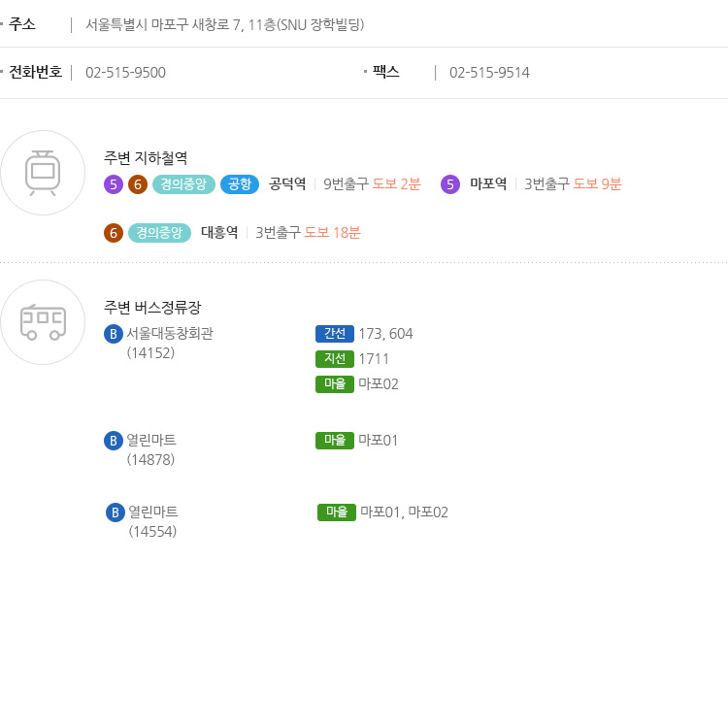
Task: Click the address text 서울특별시 마포구 새창로 7
Action: (163, 24)
